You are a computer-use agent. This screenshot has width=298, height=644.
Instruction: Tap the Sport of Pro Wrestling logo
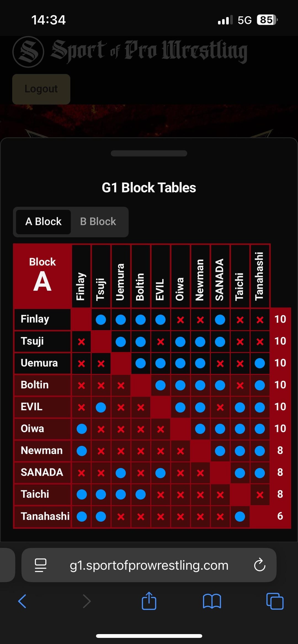[130, 52]
